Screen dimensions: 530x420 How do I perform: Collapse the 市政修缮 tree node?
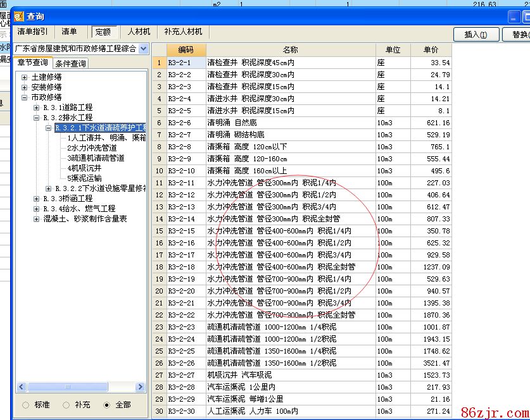pyautogui.click(x=25, y=97)
